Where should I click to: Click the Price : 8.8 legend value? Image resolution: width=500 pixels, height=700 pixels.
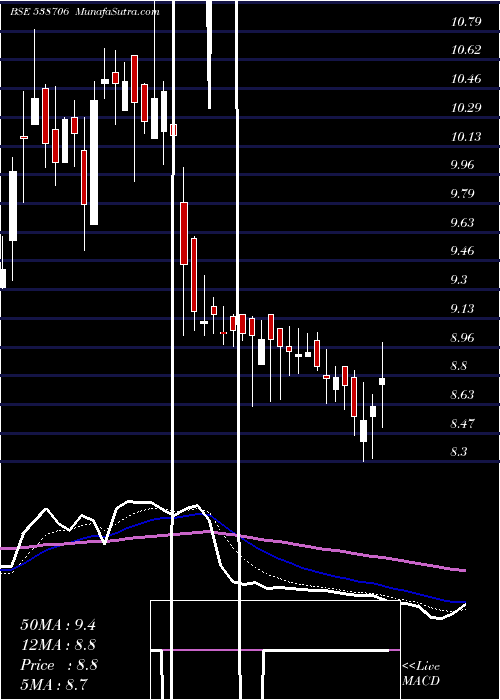pyautogui.click(x=58, y=665)
